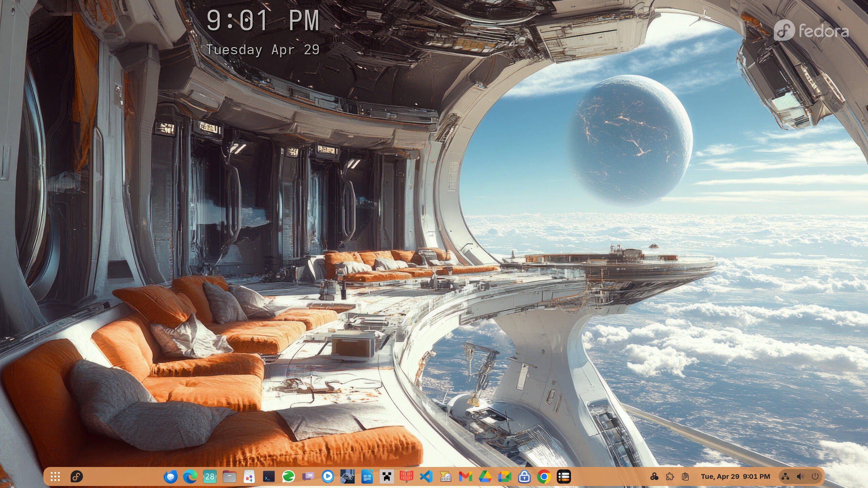Open the extensions puzzle piece menu
This screenshot has height=488, width=868.
click(x=670, y=476)
